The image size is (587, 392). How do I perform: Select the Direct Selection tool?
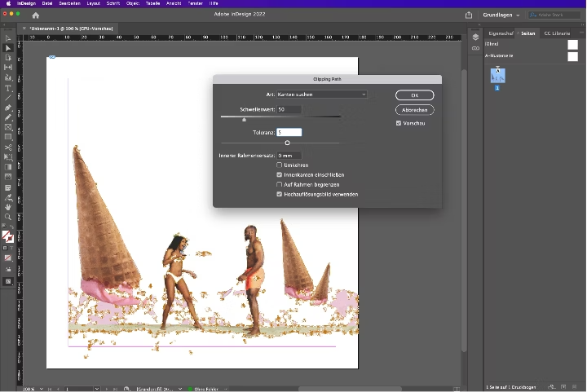click(8, 48)
